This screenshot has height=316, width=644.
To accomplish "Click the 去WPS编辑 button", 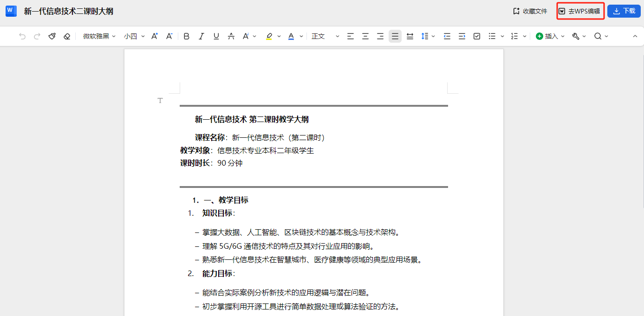I will pyautogui.click(x=580, y=11).
